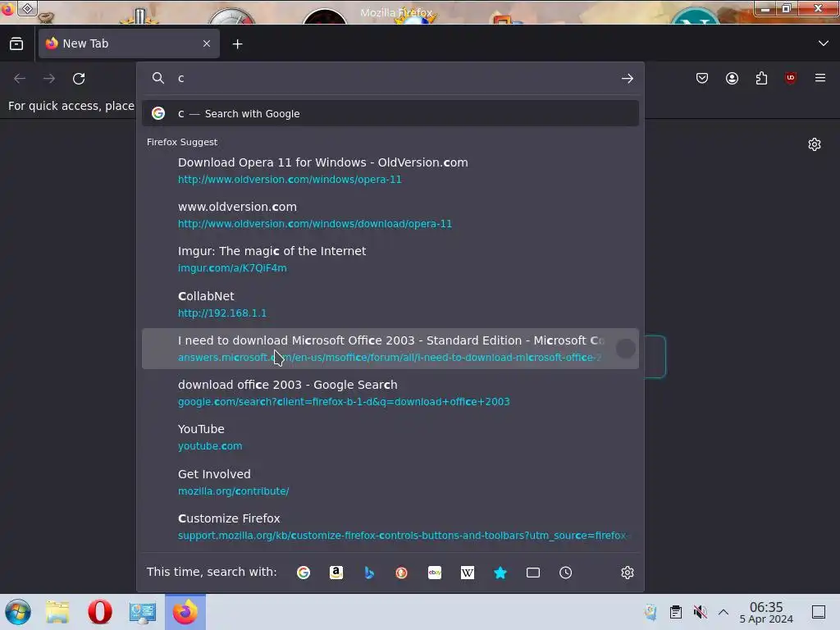Go forward one page

[x=49, y=79]
